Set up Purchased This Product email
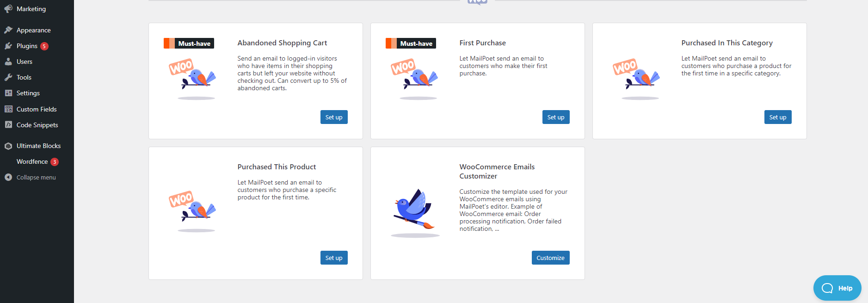The image size is (868, 303). click(x=334, y=258)
